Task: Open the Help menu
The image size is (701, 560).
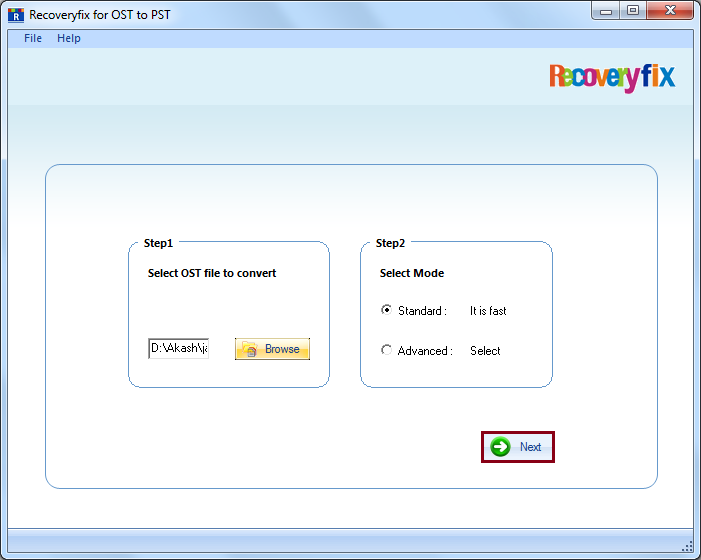Action: [69, 38]
